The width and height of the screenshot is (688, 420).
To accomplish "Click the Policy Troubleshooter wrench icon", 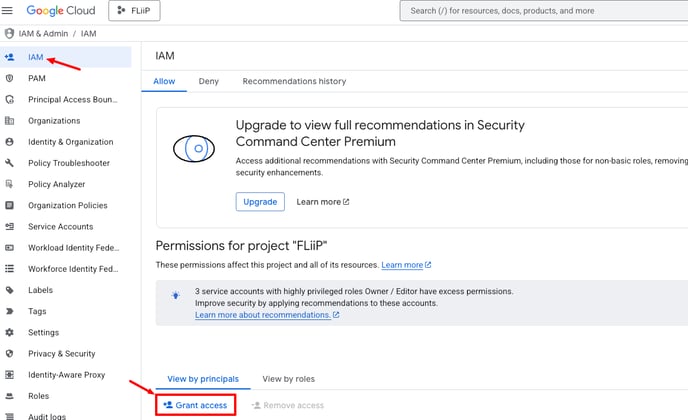I will coord(9,163).
